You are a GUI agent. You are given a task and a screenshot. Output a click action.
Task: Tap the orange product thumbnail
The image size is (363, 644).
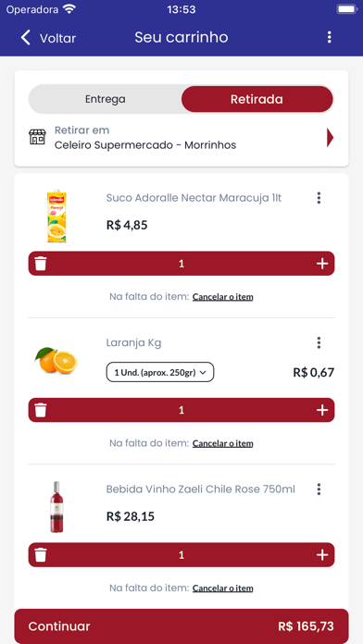pyautogui.click(x=56, y=361)
